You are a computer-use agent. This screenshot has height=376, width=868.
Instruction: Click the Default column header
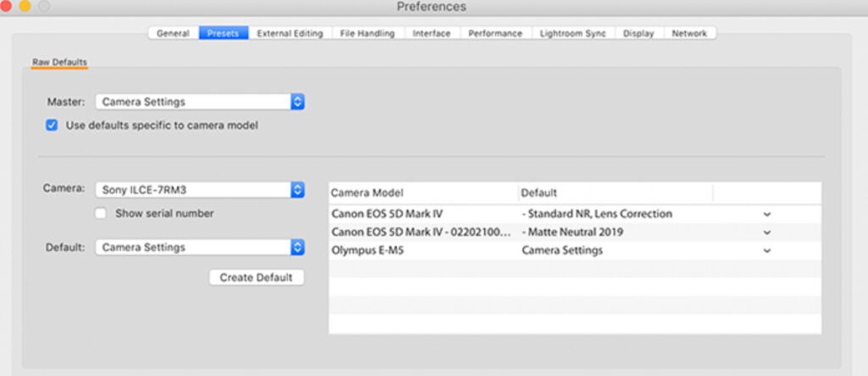(615, 193)
